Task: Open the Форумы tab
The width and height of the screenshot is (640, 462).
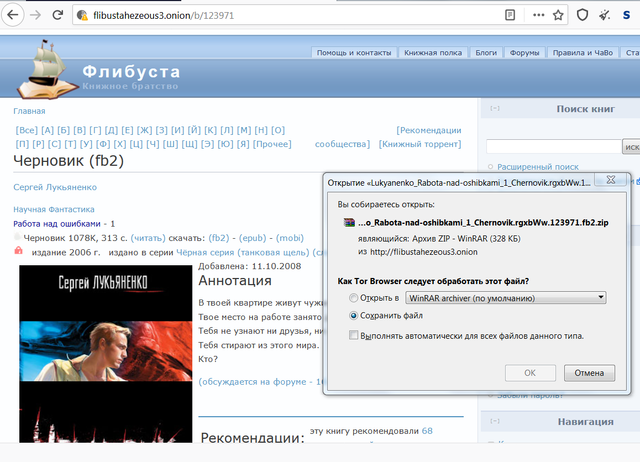Action: click(x=524, y=53)
